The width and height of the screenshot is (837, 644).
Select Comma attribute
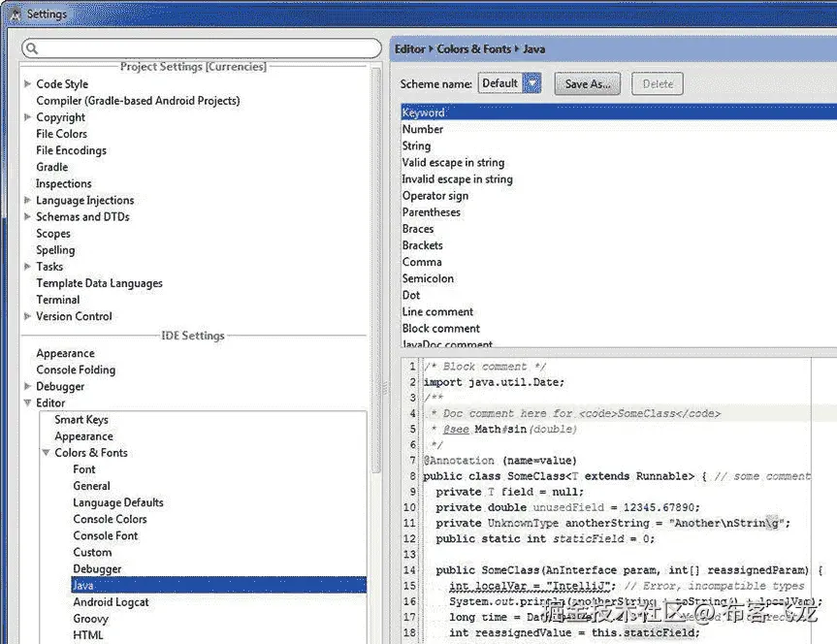coord(422,262)
